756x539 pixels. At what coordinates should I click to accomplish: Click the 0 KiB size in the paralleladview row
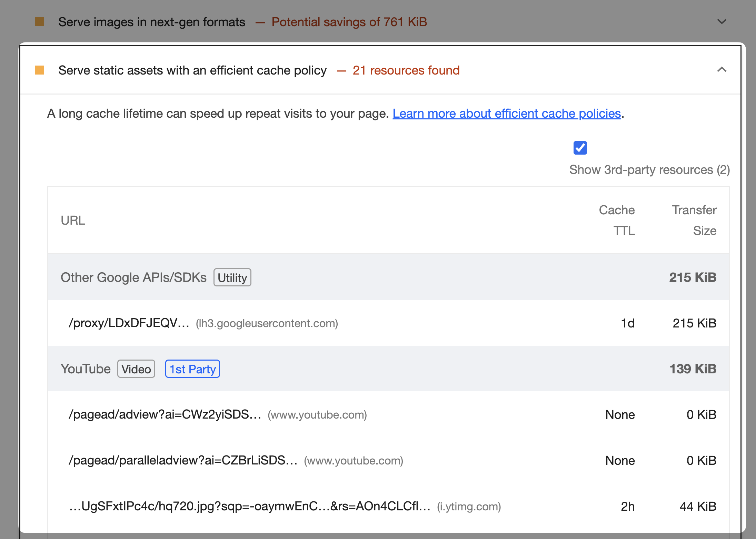tap(702, 460)
